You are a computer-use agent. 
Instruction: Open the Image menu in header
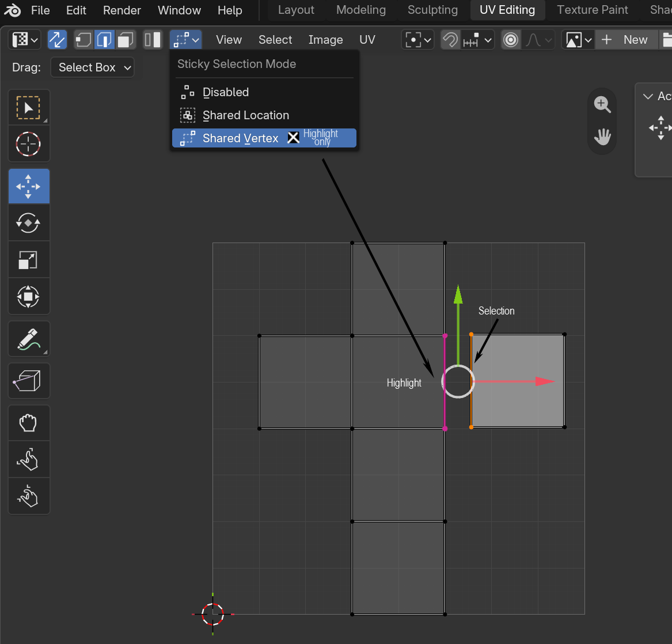(326, 40)
